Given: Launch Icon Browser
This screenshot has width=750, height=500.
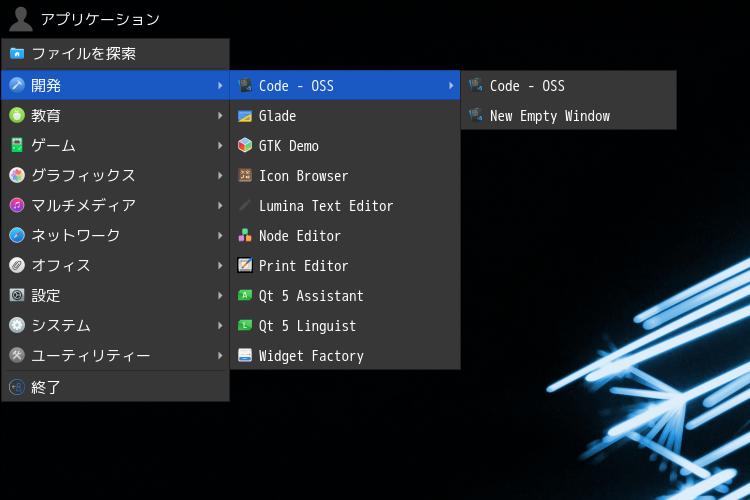Looking at the screenshot, I should click(x=345, y=175).
